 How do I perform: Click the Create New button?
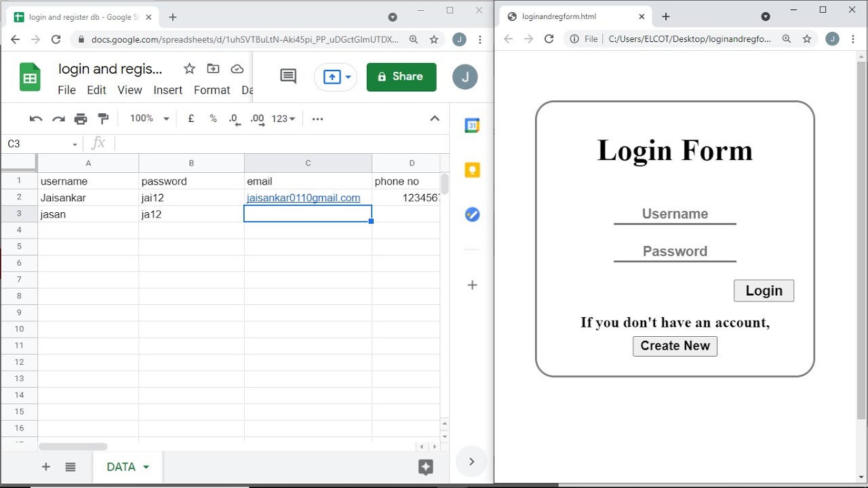[675, 346]
